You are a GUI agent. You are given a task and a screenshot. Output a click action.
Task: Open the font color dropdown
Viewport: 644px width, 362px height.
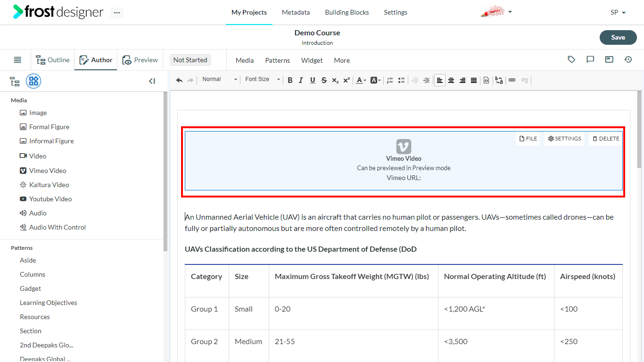pyautogui.click(x=361, y=80)
